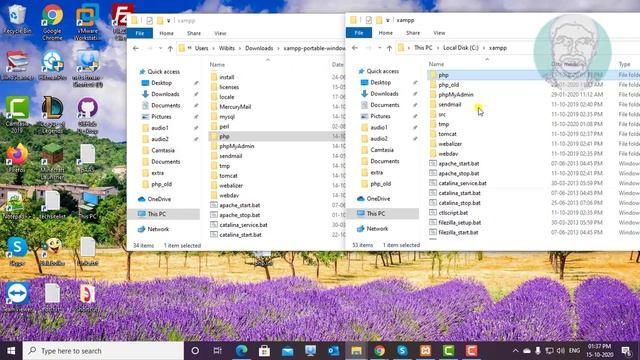Select apache_start.bat in left window
This screenshot has width=640, height=360.
point(240,205)
